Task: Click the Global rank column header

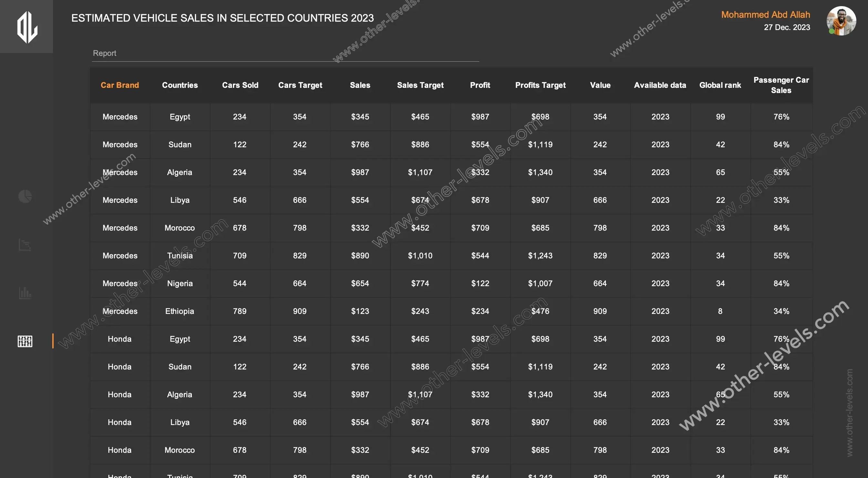Action: 720,85
